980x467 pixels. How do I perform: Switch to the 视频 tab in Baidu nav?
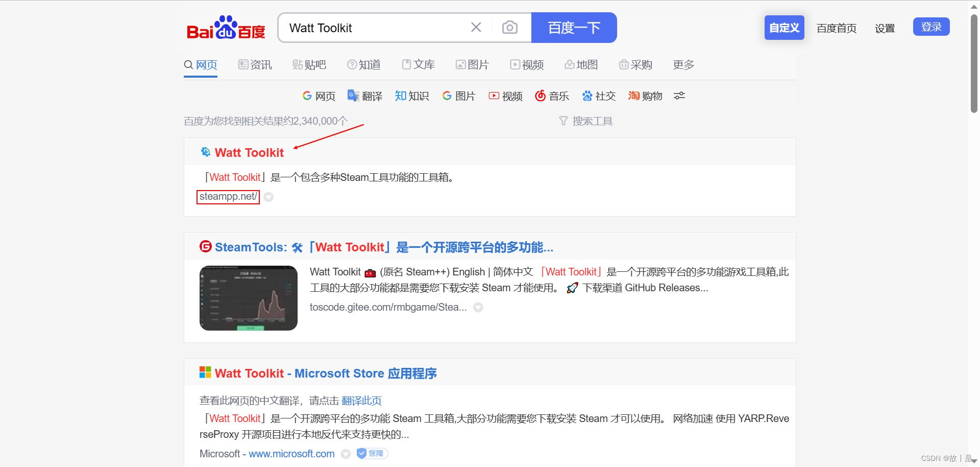tap(527, 65)
